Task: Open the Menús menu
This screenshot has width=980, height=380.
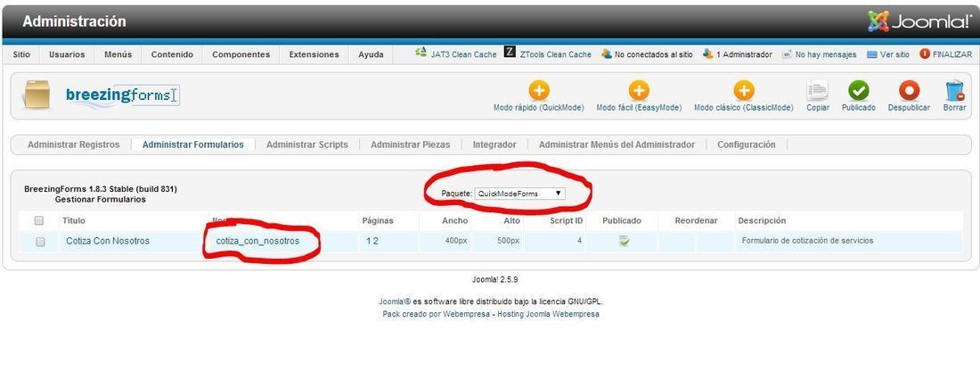Action: 118,54
